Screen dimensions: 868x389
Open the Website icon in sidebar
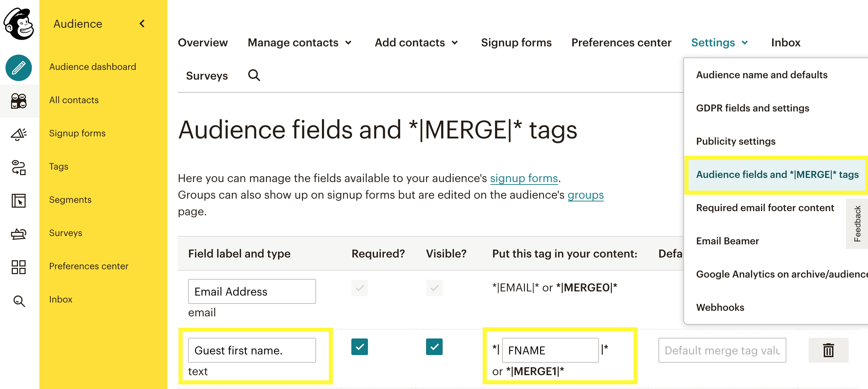19,201
